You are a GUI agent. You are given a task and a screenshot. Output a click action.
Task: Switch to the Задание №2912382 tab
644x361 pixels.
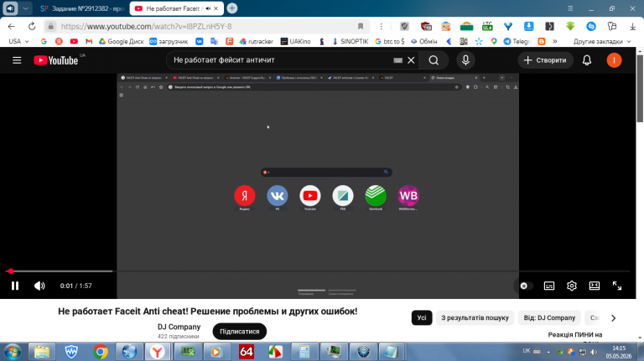click(x=82, y=8)
